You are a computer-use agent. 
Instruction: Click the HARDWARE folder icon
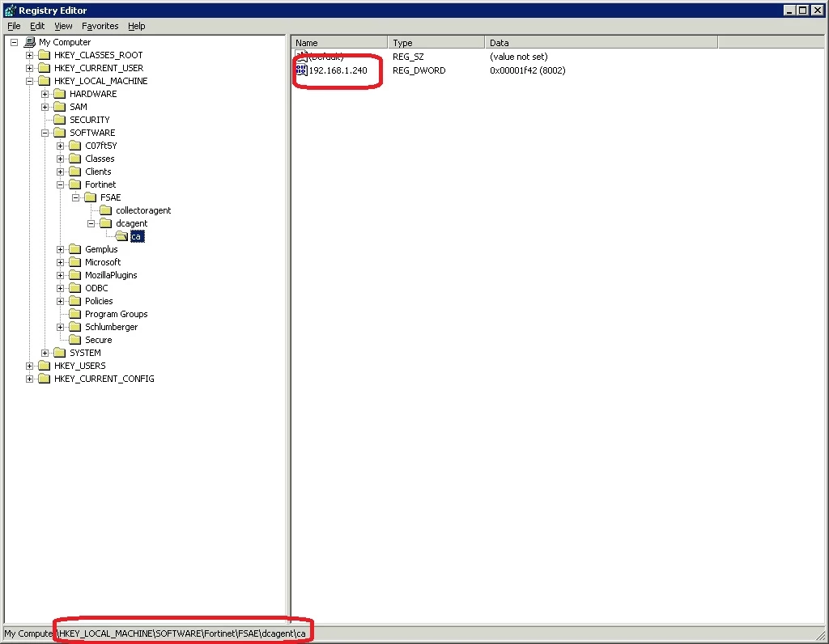[x=60, y=94]
